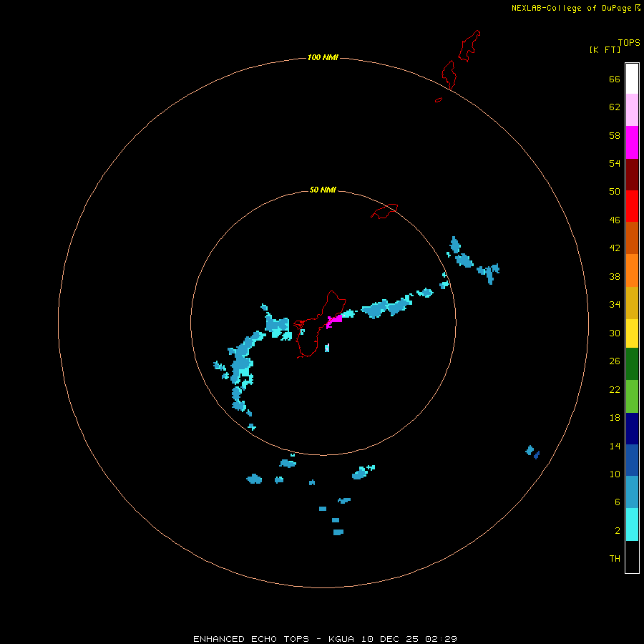Click the orange 38 kft legend swatch
The height and width of the screenshot is (644, 644).
632,270
